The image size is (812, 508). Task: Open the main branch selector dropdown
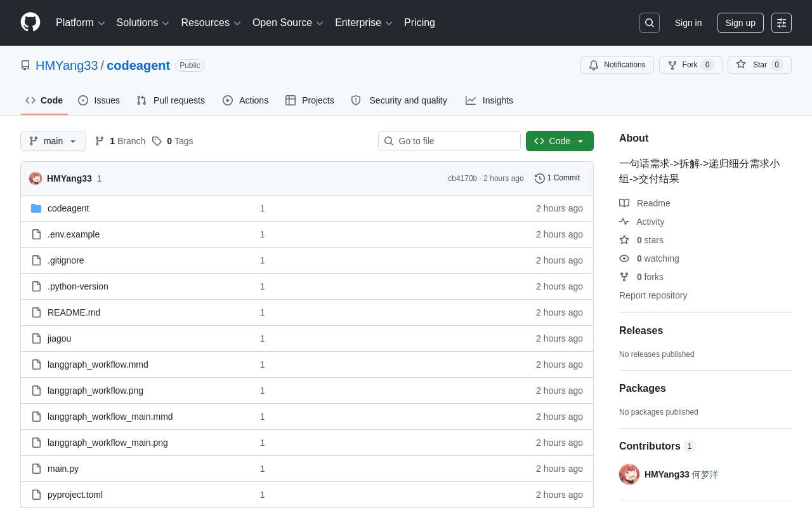pos(53,141)
